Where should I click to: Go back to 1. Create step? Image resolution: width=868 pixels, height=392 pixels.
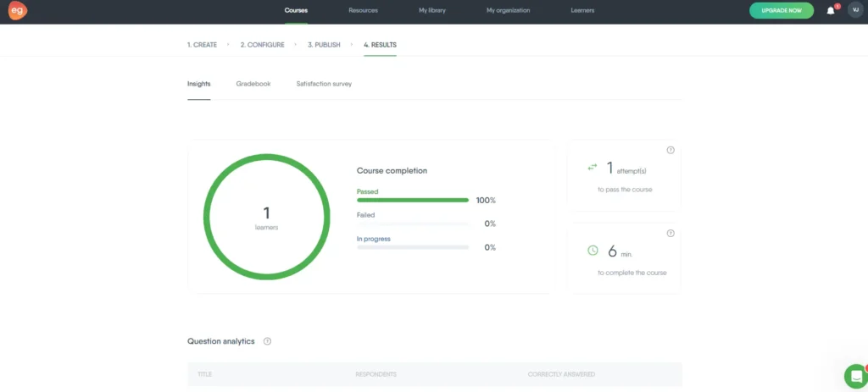tap(202, 45)
